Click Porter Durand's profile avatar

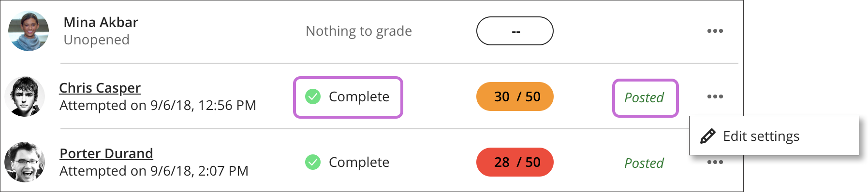point(25,162)
